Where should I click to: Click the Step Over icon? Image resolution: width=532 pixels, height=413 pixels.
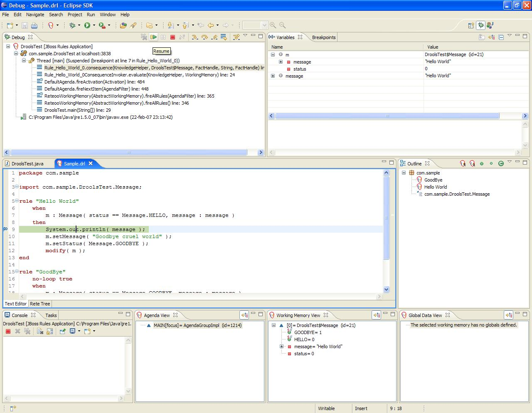tap(204, 37)
